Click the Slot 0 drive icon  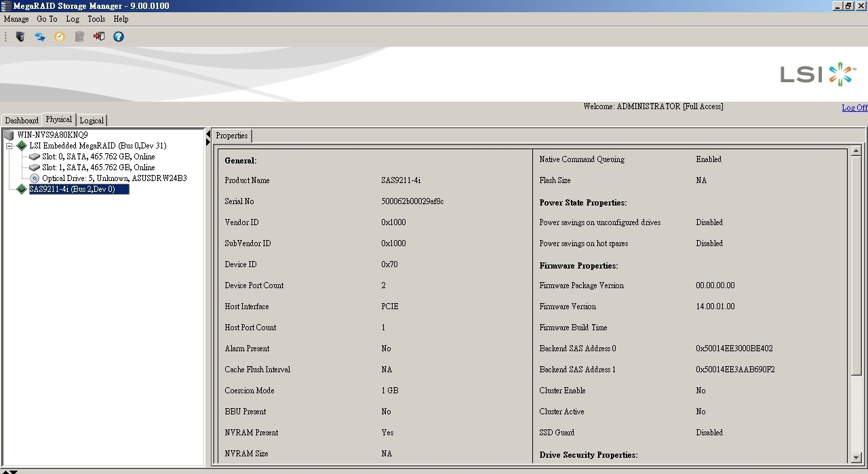[35, 157]
